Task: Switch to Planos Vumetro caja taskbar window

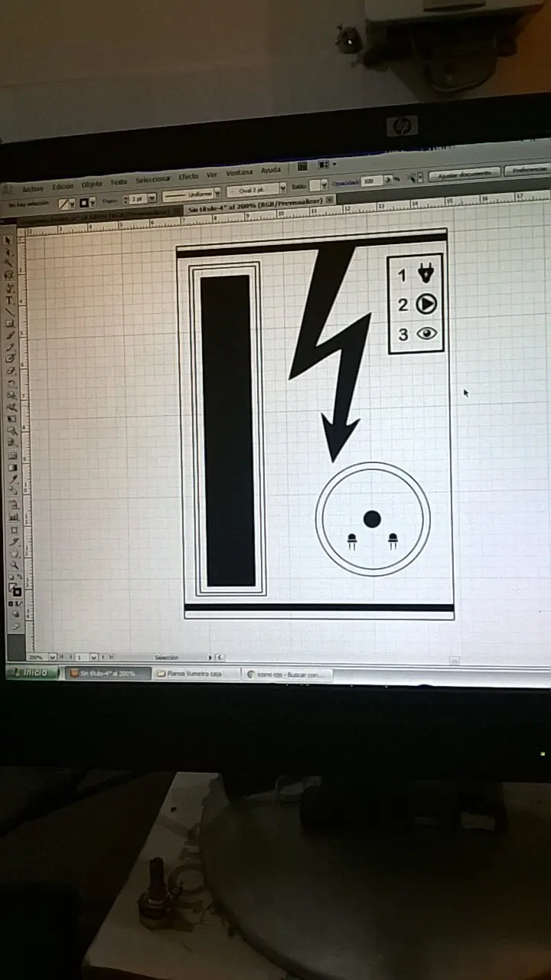Action: (x=195, y=674)
